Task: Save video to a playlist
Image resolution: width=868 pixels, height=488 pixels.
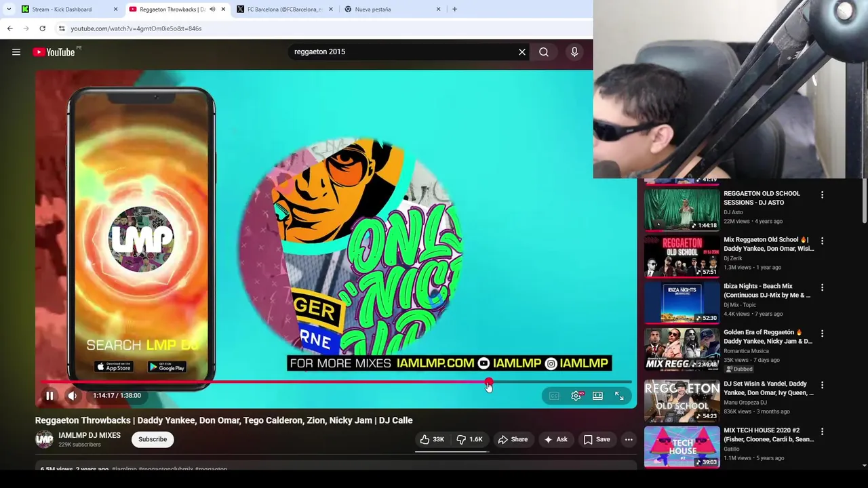Action: coord(597,439)
